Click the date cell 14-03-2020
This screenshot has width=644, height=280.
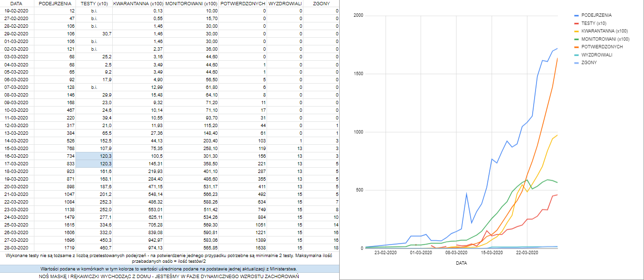point(16,141)
